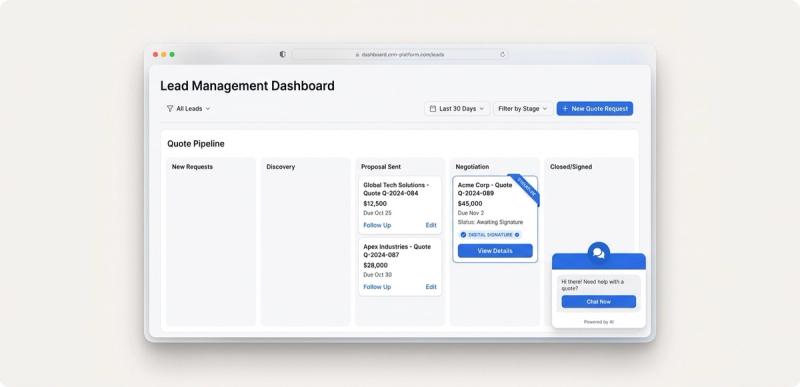Open the Filter by Stage dropdown

coord(522,109)
